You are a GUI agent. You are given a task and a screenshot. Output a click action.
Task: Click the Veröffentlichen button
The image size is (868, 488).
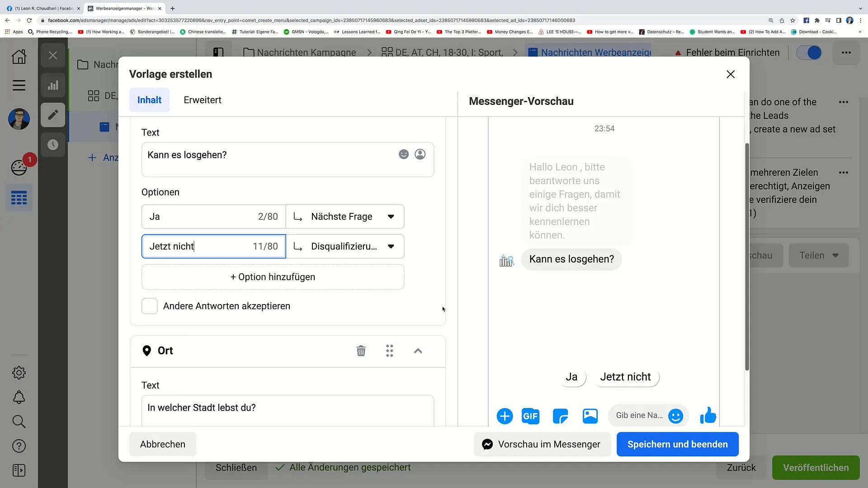click(x=816, y=468)
